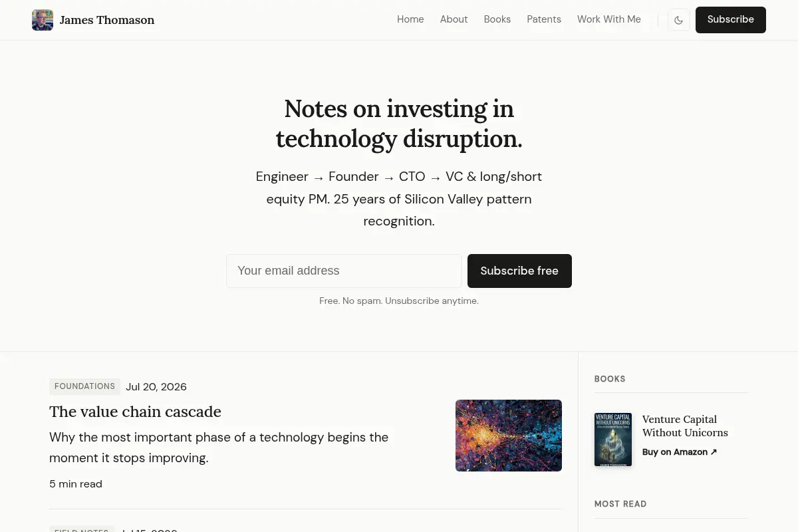The width and height of the screenshot is (798, 532).
Task: Click the Subscribe free button
Action: (519, 271)
